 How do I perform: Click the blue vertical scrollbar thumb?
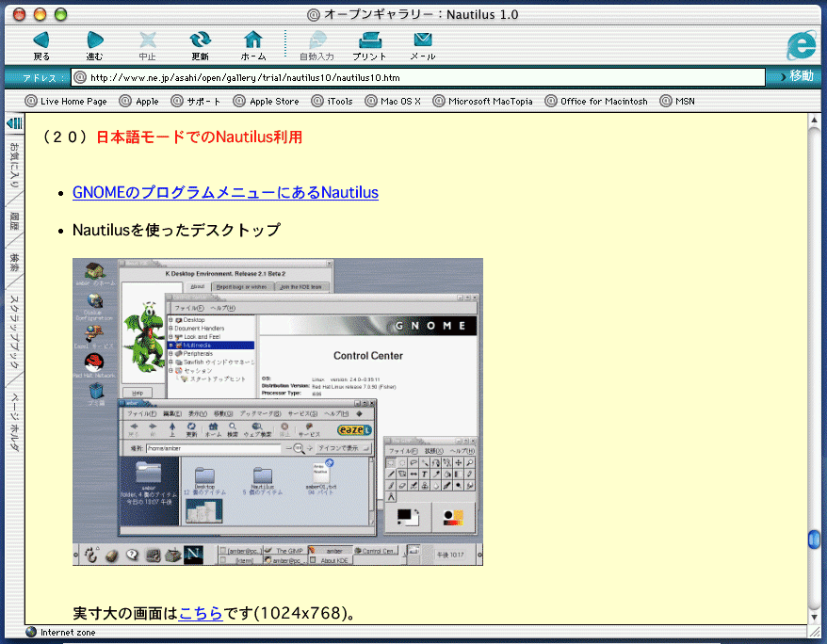point(815,539)
